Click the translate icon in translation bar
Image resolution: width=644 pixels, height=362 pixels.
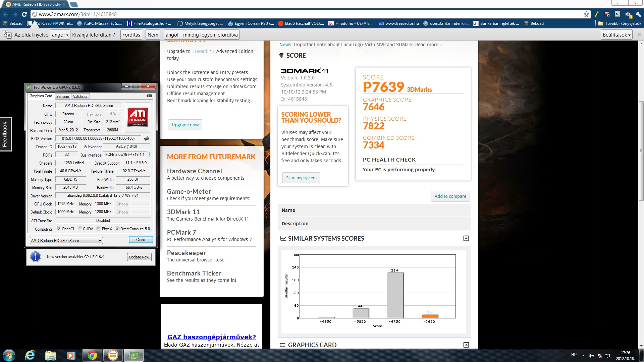[x=7, y=35]
